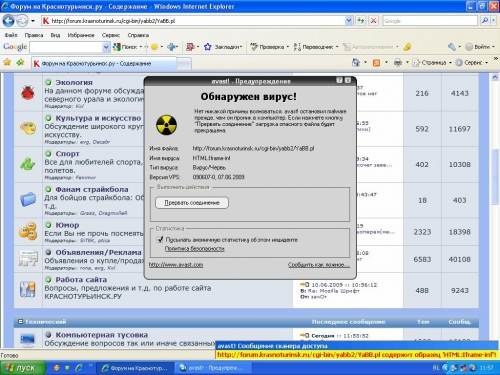Click the Stop loading red X icon

[373, 21]
